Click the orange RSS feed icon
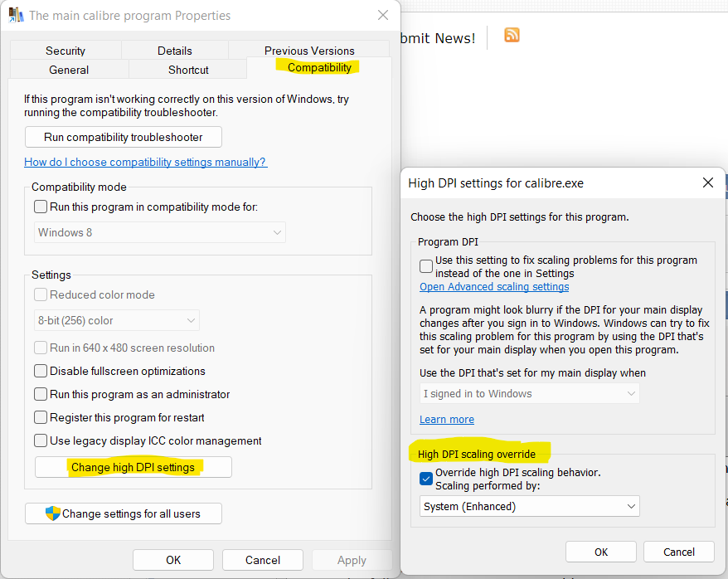 [x=512, y=36]
